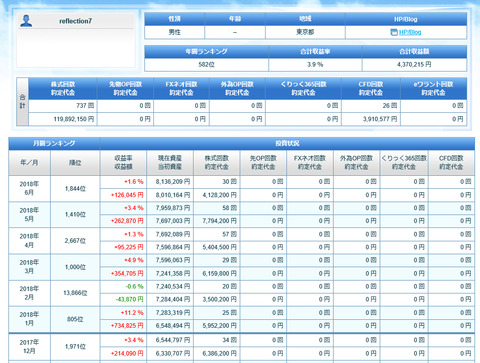The width and height of the screenshot is (480, 363).
Task: Select the 2018年 5月 row label
Action: click(29, 215)
